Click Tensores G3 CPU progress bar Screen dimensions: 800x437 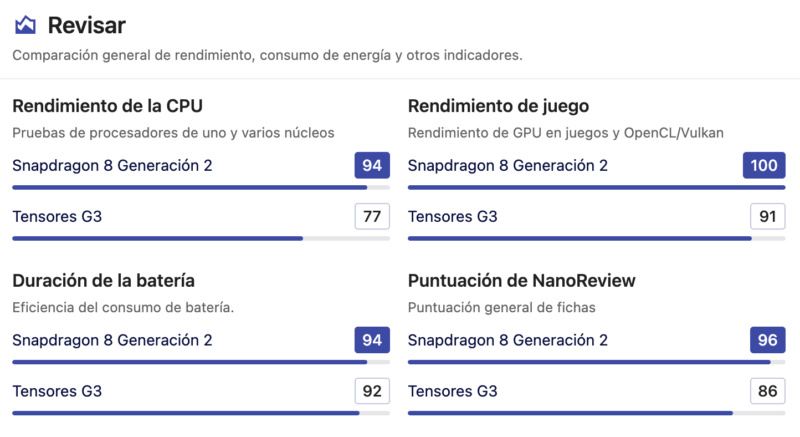[201, 238]
